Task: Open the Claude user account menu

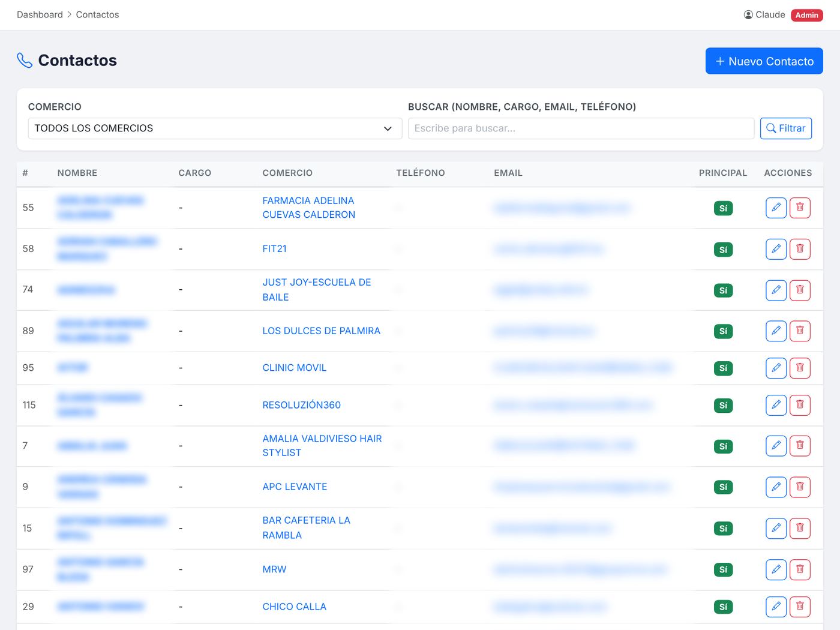Action: pos(764,14)
